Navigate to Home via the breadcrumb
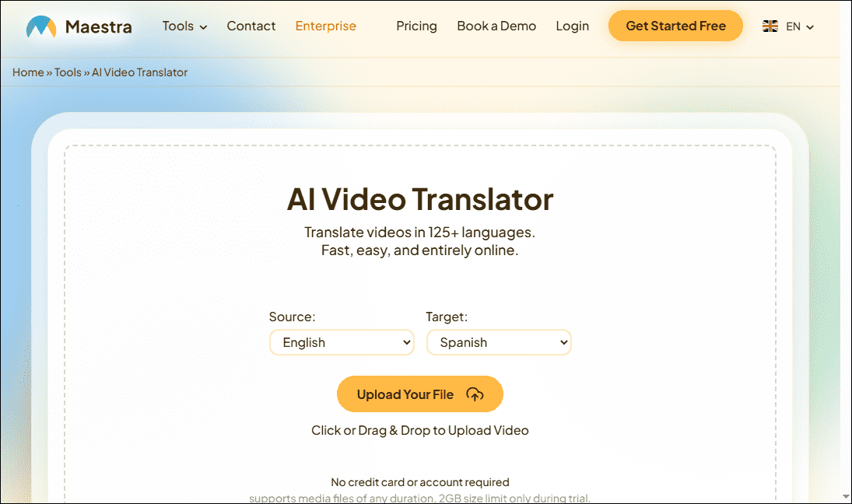852x504 pixels. coord(27,72)
